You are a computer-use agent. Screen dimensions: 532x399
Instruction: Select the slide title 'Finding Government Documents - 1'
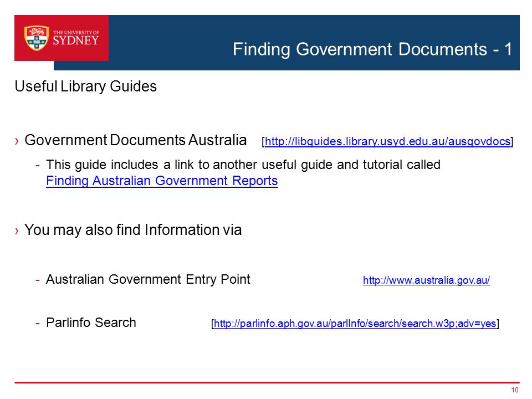coord(372,49)
